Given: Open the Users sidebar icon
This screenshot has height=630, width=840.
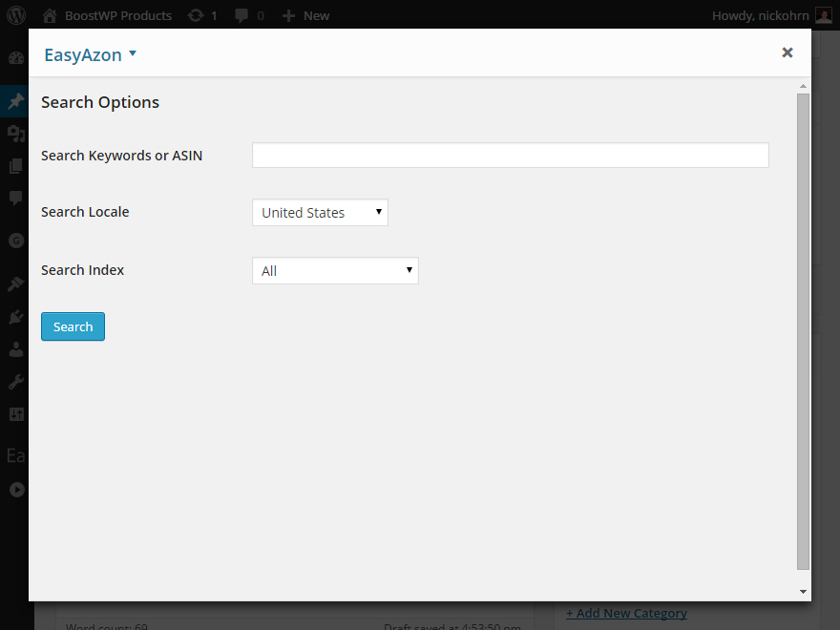Looking at the screenshot, I should [x=16, y=349].
